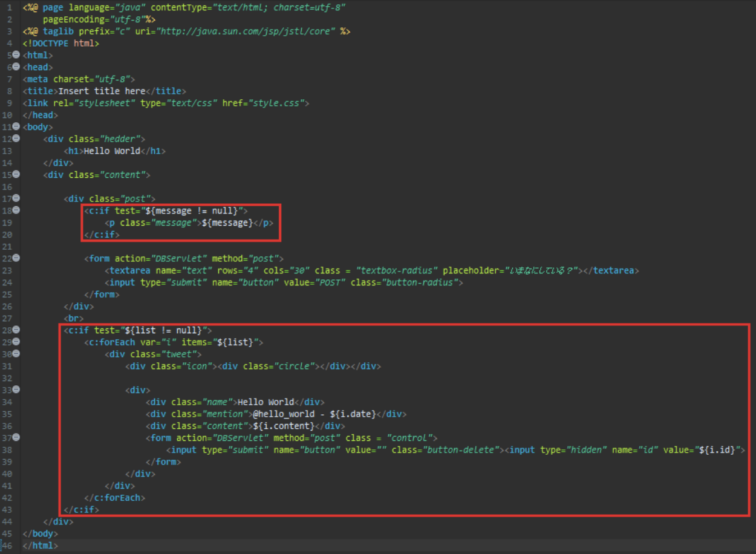
Task: Collapse the html tag fold on line 5
Action: pyautogui.click(x=16, y=55)
